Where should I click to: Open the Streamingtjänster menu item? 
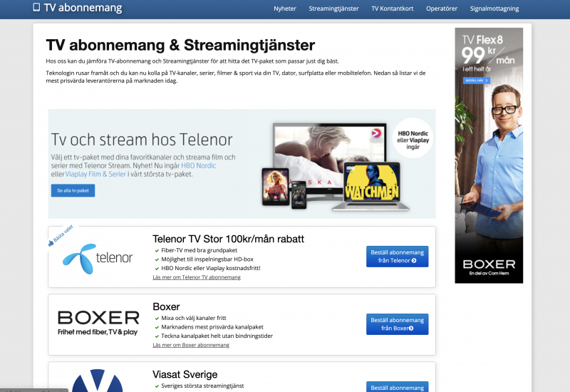[333, 9]
